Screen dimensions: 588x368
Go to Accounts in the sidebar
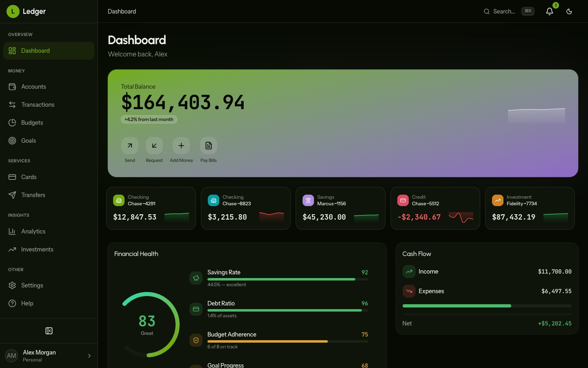(49, 87)
